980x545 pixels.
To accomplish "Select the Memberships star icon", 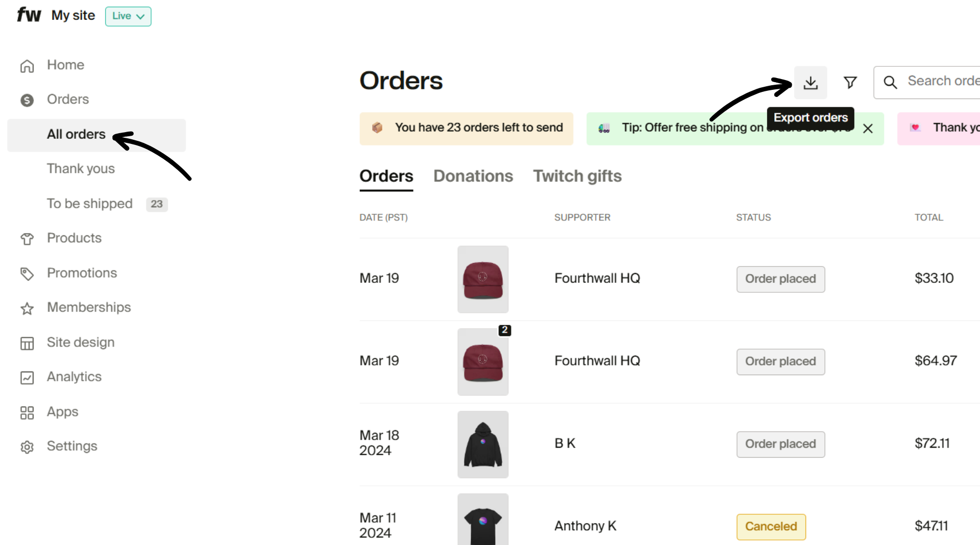I will [27, 308].
